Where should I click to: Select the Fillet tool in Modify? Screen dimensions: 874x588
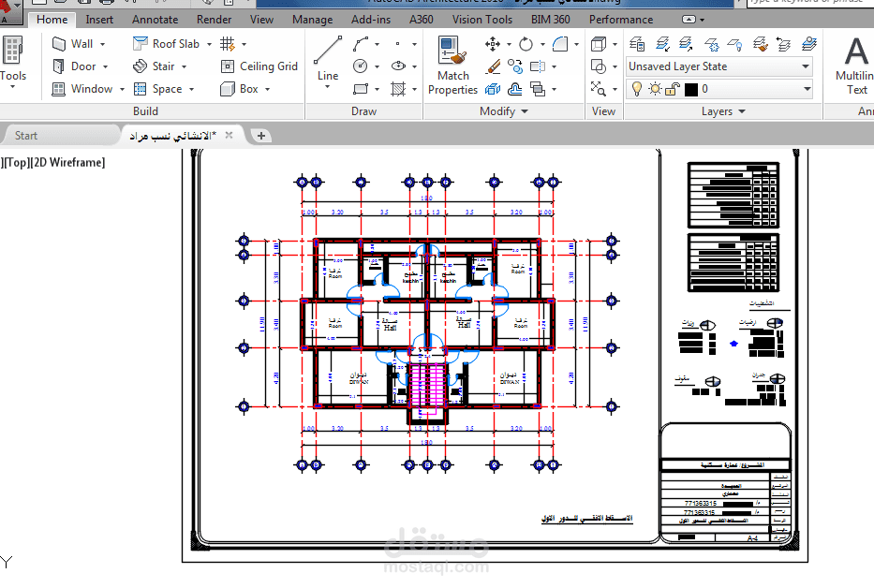(560, 43)
